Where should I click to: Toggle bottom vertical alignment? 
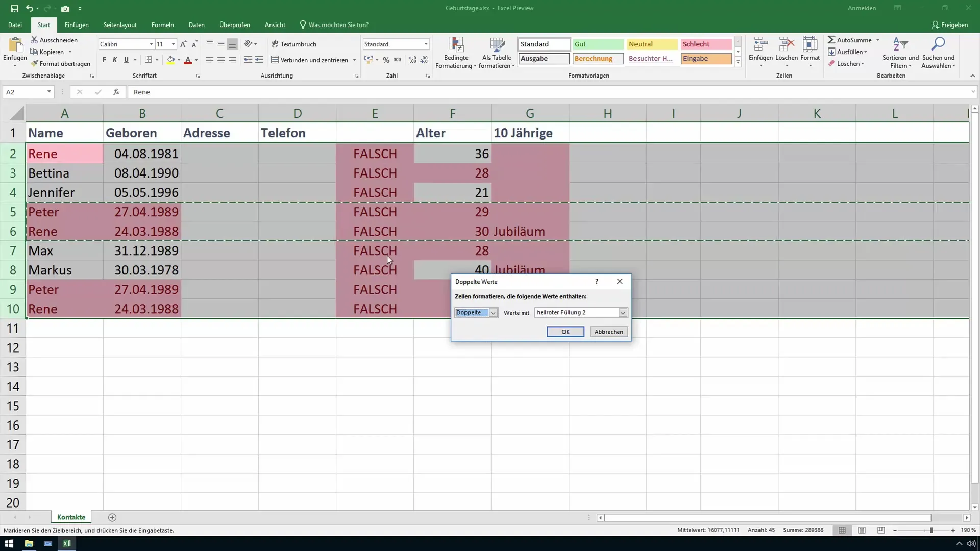232,44
